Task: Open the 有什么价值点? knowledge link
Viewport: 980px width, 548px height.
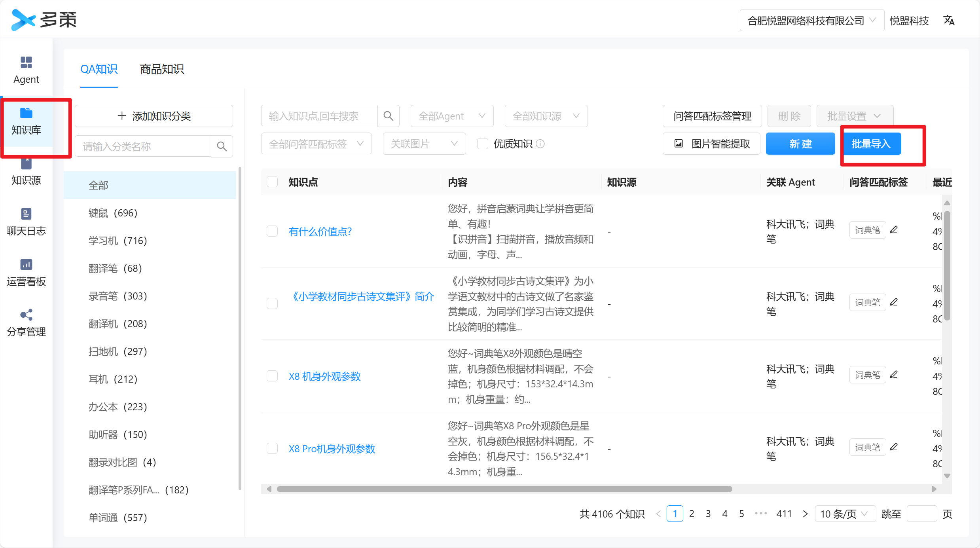Action: click(320, 231)
